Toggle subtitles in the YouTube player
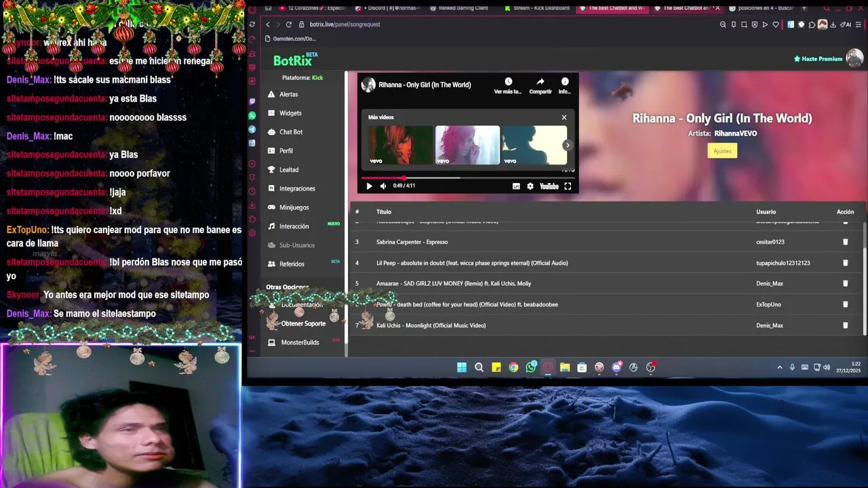Viewport: 868px width, 488px height. pyautogui.click(x=516, y=186)
